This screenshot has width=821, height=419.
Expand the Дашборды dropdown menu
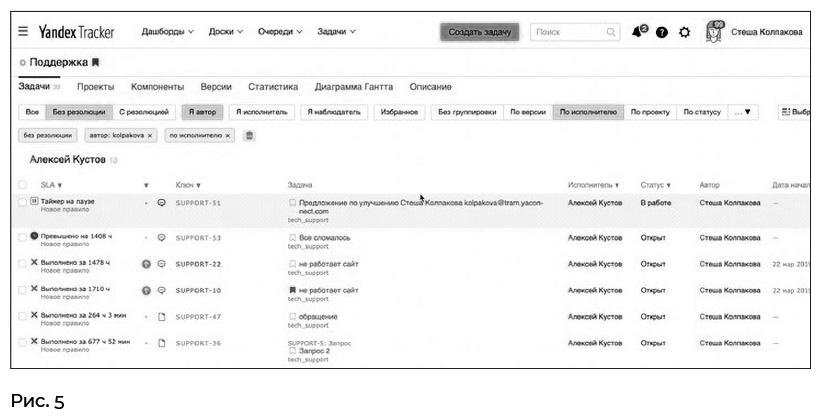tap(167, 32)
